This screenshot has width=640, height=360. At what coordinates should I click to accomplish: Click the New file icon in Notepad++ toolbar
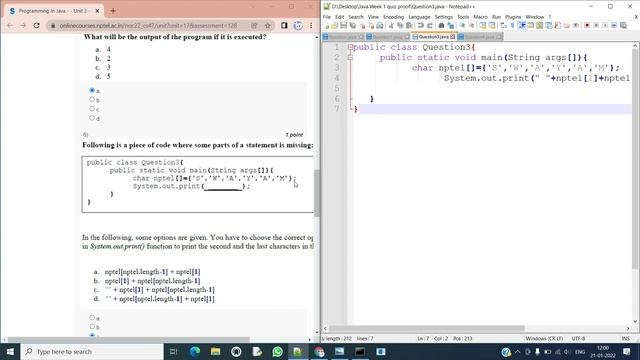pyautogui.click(x=327, y=26)
